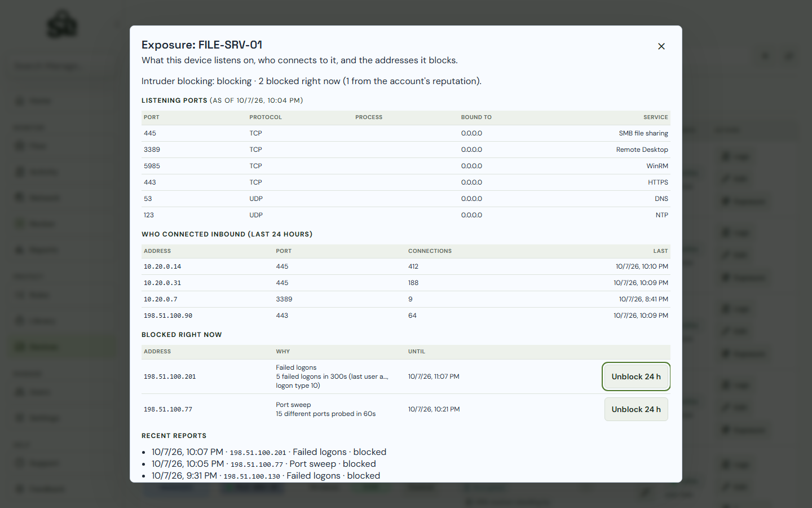Click the Port sweep reason text
Screen dimensions: 812x508
[x=293, y=405]
